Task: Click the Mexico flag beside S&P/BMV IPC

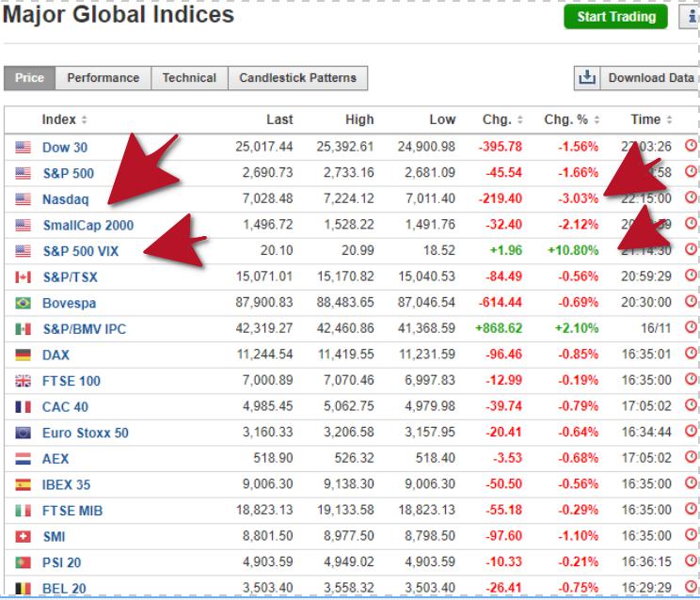Action: (24, 329)
